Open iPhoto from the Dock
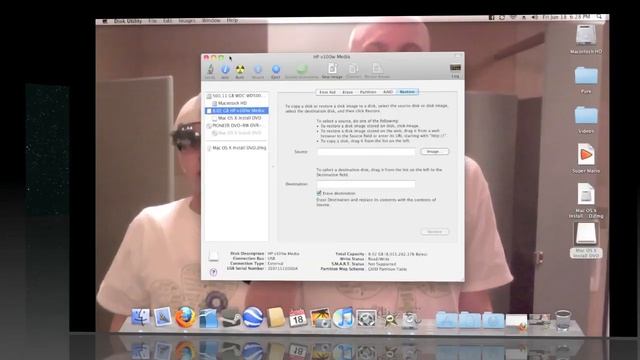This screenshot has height=360, width=640. coord(320,318)
